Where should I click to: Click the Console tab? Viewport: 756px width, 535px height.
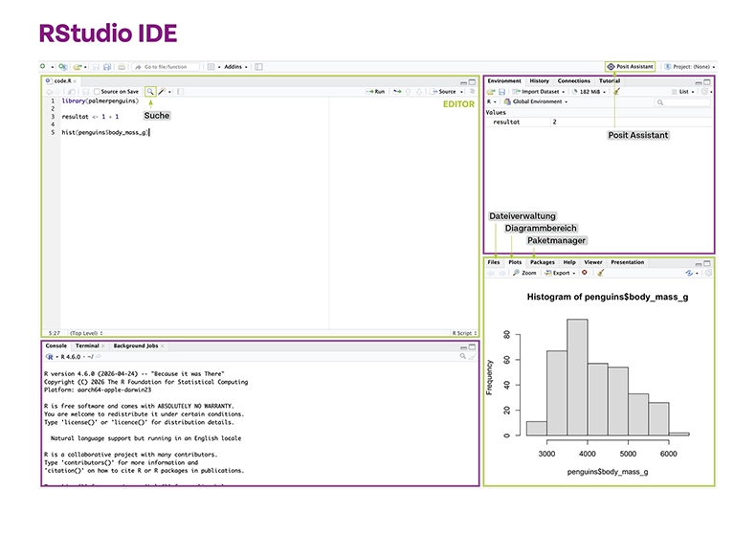(56, 346)
